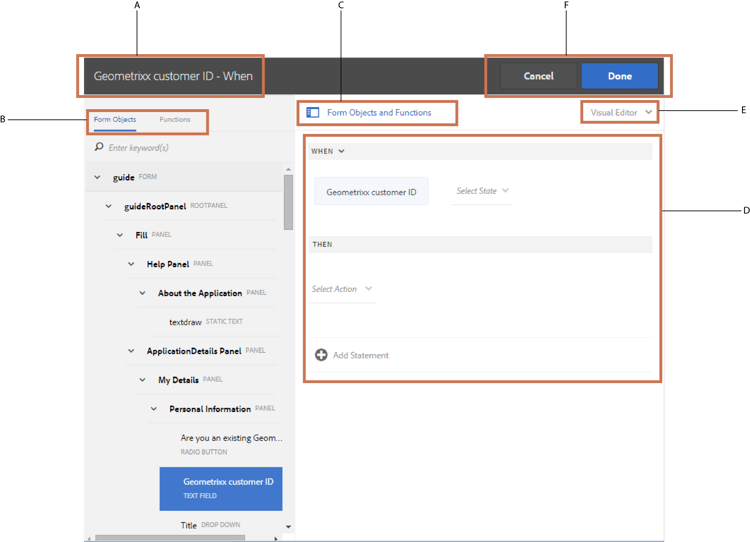Focus the Enter keyword(s) search field

191,147
